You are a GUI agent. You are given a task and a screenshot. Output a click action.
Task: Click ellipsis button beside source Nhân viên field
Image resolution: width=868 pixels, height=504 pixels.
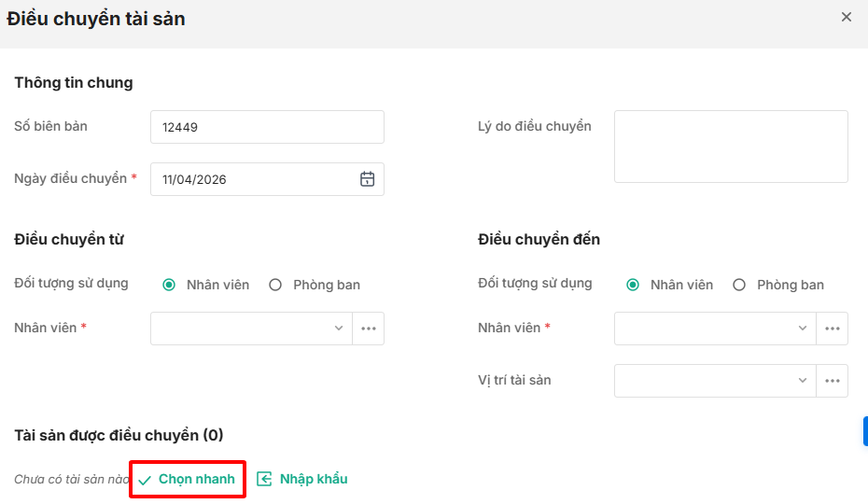[369, 329]
